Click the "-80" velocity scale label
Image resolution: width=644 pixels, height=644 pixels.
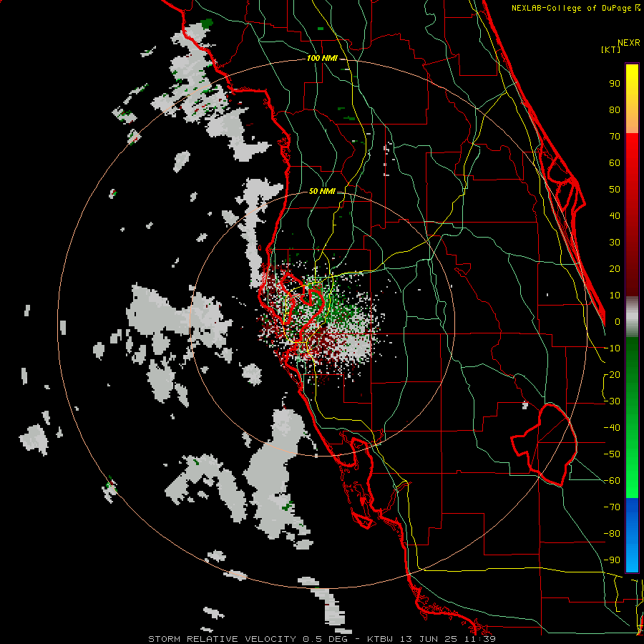[x=612, y=534]
